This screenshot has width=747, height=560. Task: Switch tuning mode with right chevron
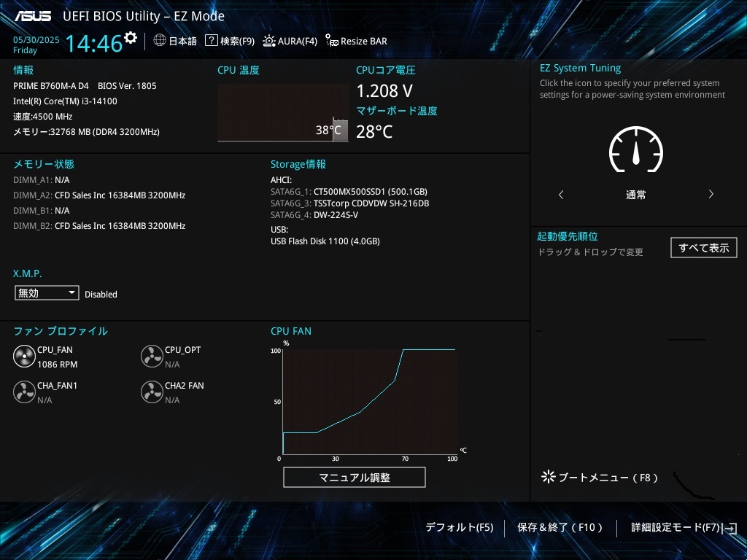[711, 194]
